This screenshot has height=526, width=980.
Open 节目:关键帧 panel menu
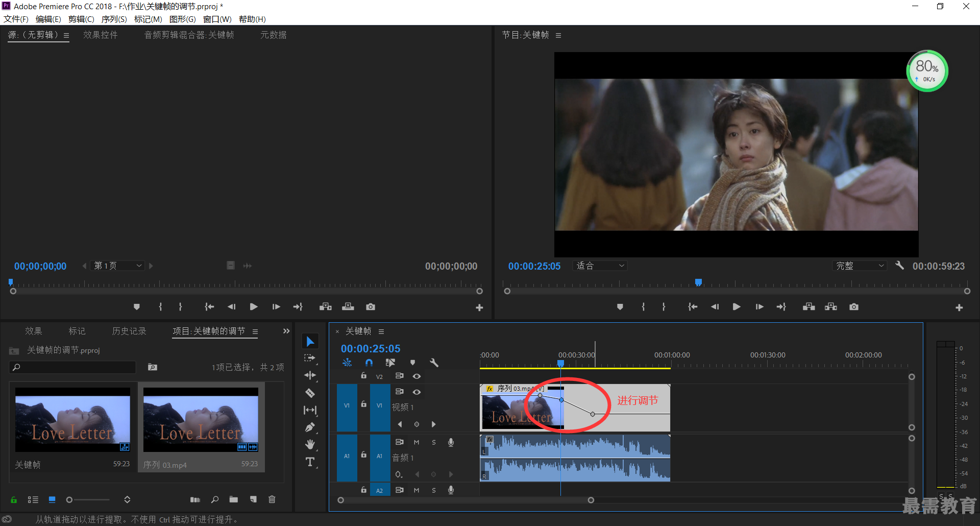558,35
